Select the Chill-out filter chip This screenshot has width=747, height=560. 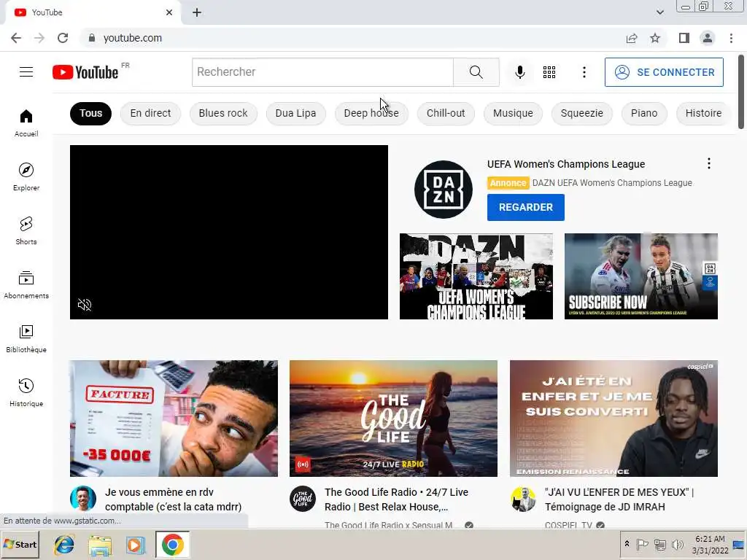pos(446,113)
